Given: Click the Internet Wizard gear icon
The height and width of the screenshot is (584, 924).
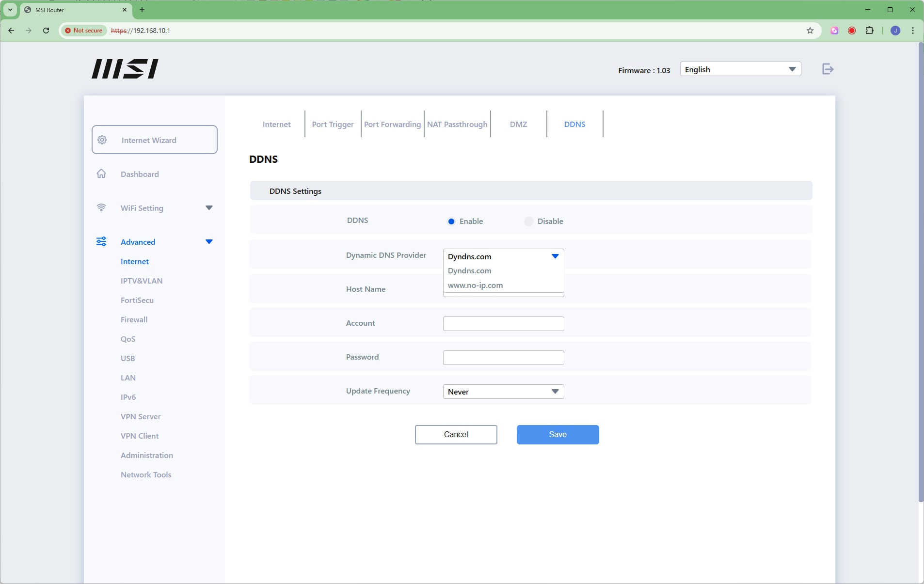Looking at the screenshot, I should coord(102,140).
